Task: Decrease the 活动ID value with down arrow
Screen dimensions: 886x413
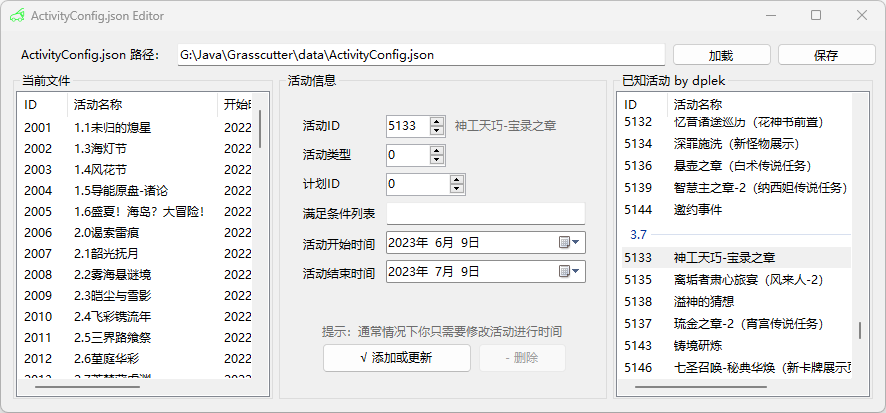Action: coord(436,130)
